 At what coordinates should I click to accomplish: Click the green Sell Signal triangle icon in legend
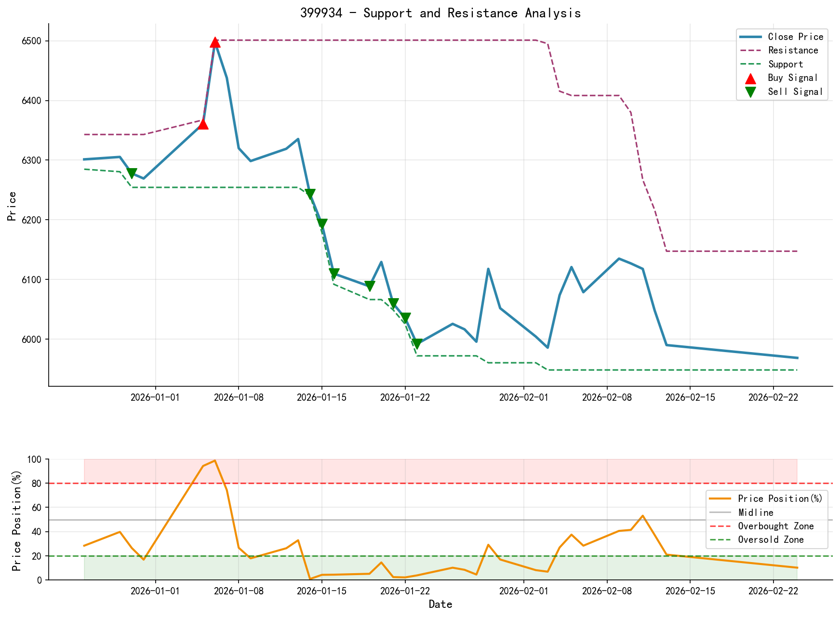751,91
